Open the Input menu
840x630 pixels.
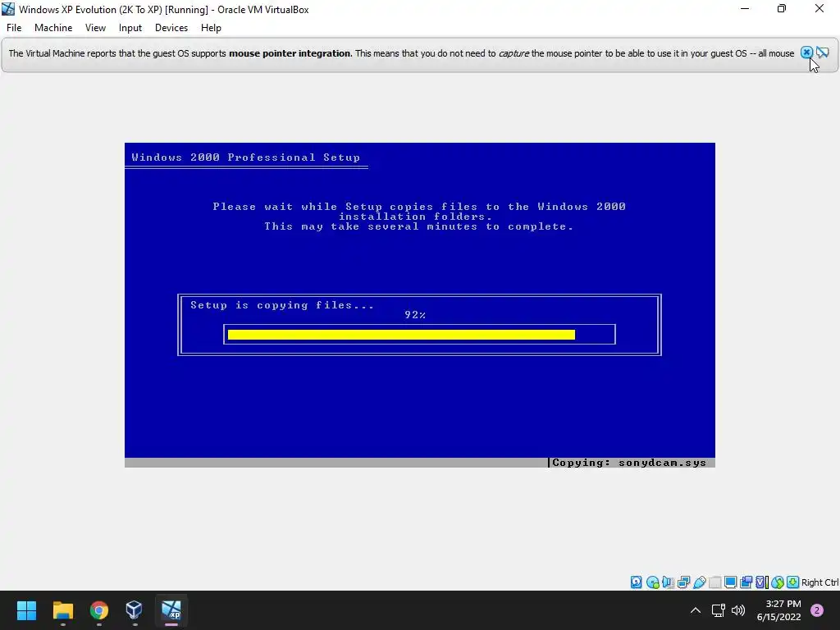[x=130, y=28]
